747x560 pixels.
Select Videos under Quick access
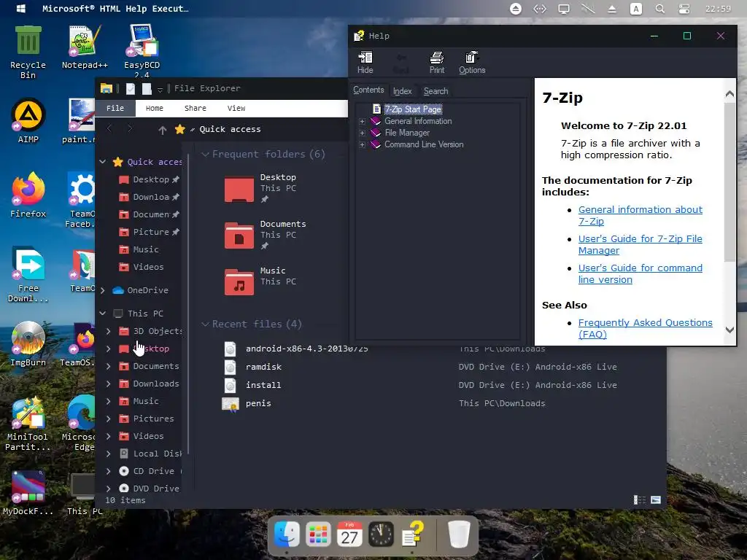point(148,267)
